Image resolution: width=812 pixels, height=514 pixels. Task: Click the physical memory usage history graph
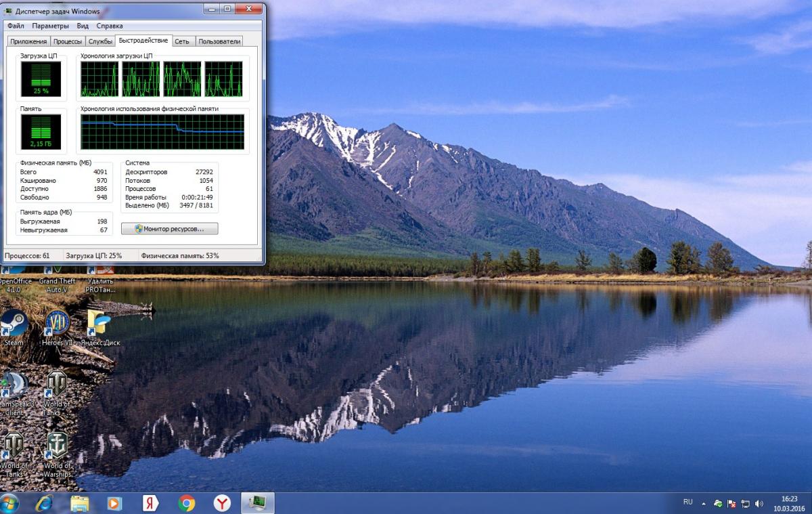pyautogui.click(x=162, y=132)
